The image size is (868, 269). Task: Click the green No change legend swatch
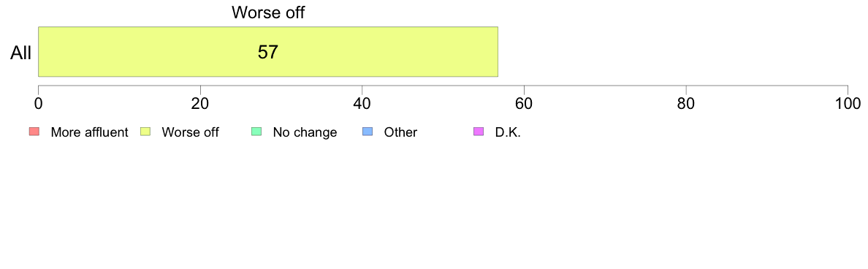coord(256,132)
